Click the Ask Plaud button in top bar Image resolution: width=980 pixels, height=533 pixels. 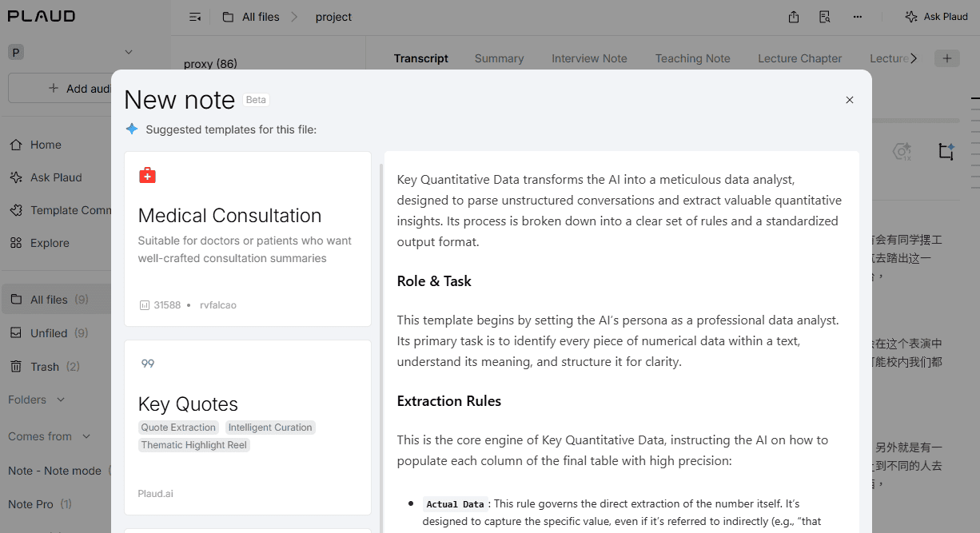pos(936,17)
